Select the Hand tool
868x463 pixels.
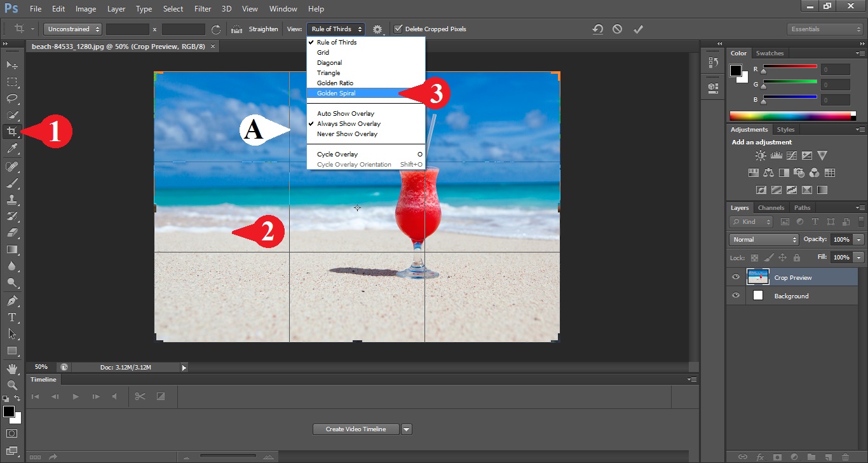(x=13, y=368)
